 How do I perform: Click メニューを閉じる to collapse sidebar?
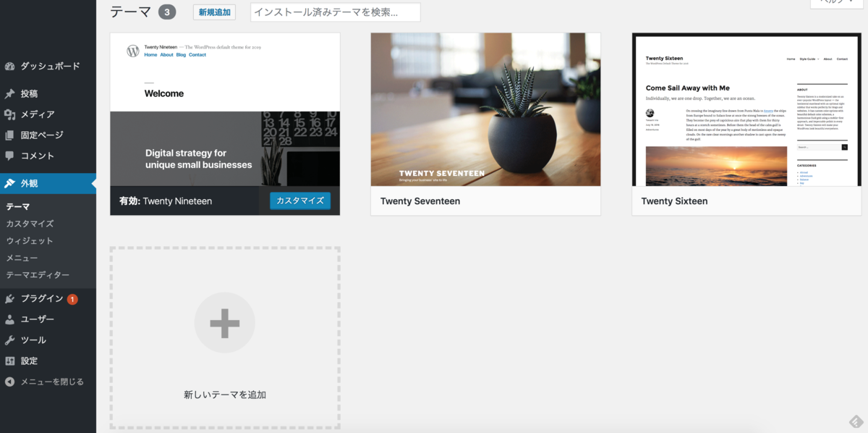[48, 382]
